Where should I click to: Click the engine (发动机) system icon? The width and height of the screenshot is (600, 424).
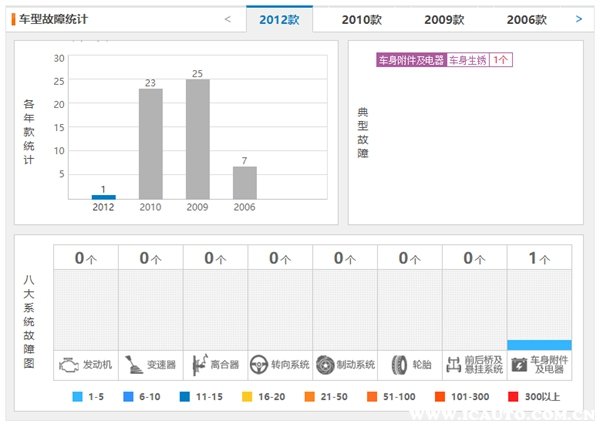(68, 364)
